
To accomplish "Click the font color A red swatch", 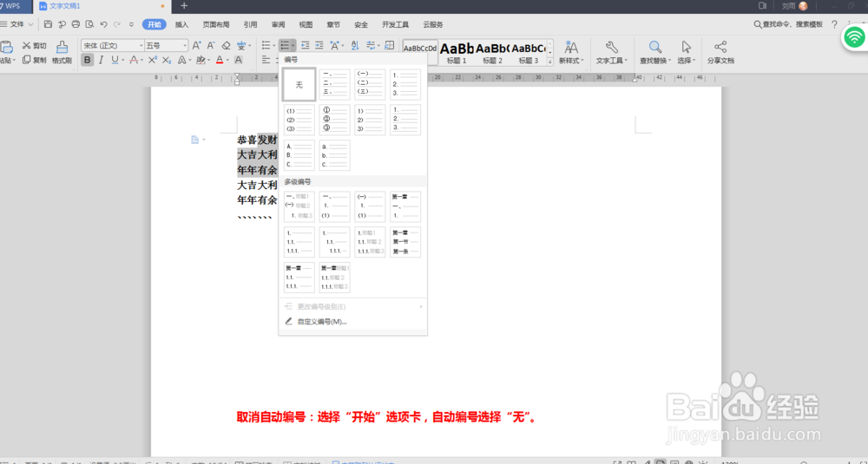I will pyautogui.click(x=220, y=60).
